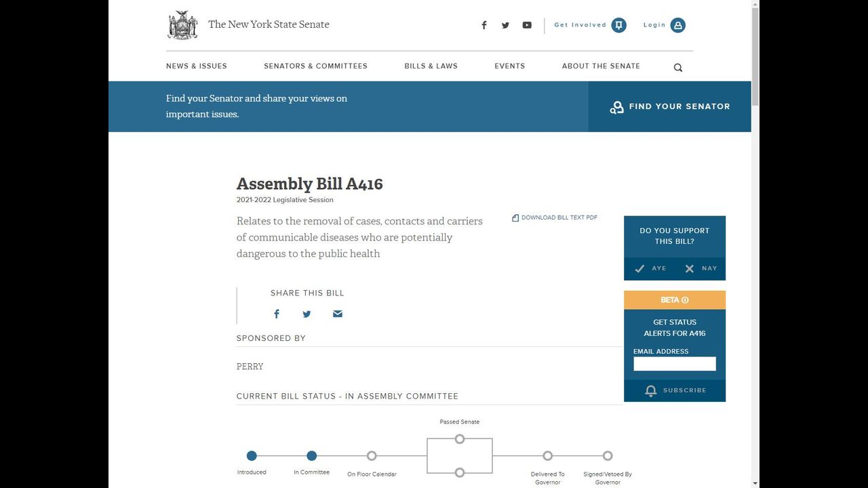The image size is (868, 488).
Task: Expand the Bills & Laws menu
Action: click(431, 66)
